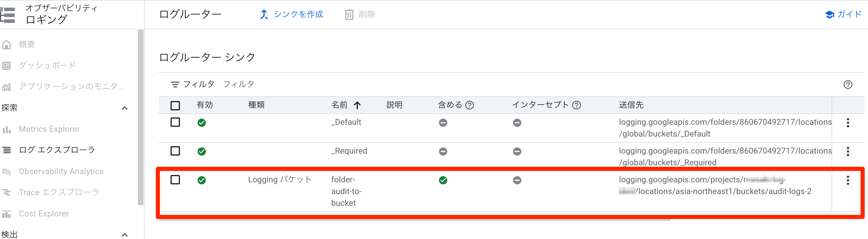Toggle the select-all checkbox in header
This screenshot has height=239, width=868.
pos(175,106)
